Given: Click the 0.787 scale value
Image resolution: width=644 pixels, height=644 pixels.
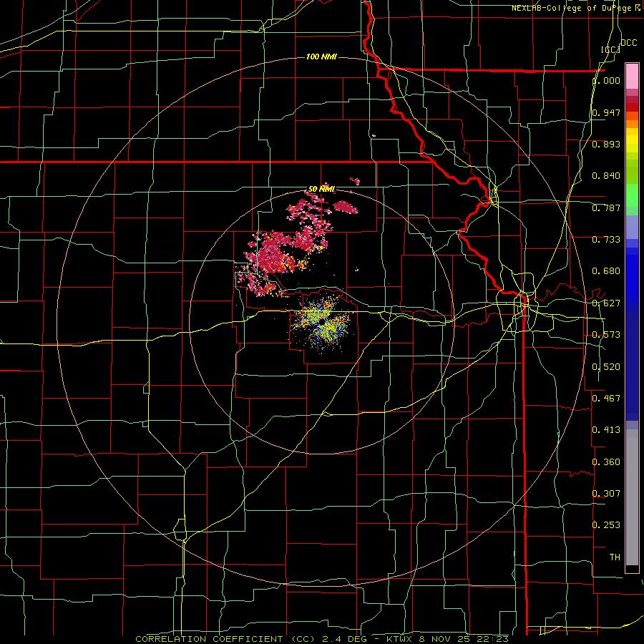Looking at the screenshot, I should pos(606,208).
